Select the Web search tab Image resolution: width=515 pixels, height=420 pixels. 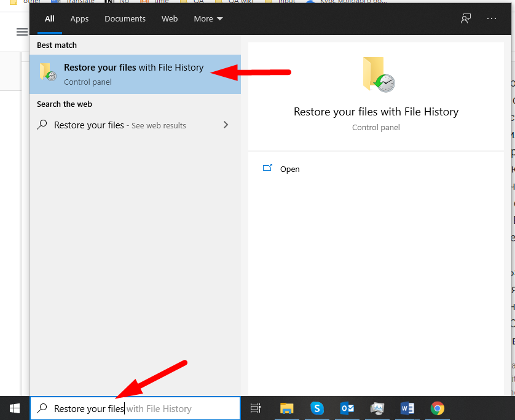click(x=170, y=19)
